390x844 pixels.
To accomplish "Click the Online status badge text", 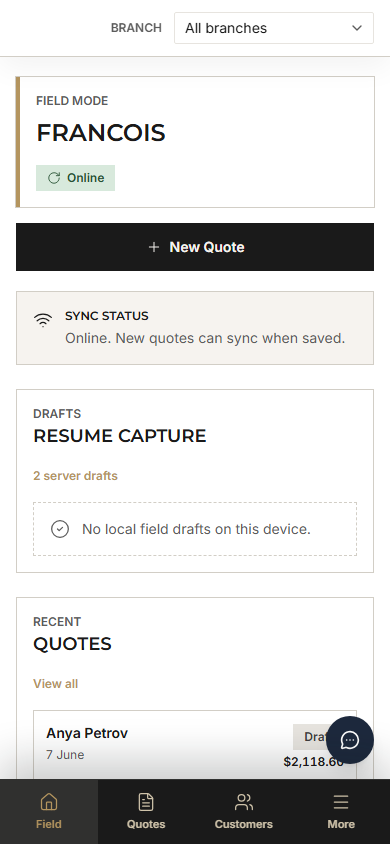I will click(x=86, y=178).
